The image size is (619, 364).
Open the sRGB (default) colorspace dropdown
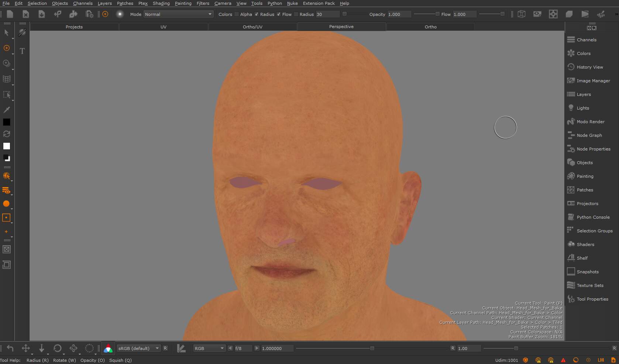[x=139, y=348]
